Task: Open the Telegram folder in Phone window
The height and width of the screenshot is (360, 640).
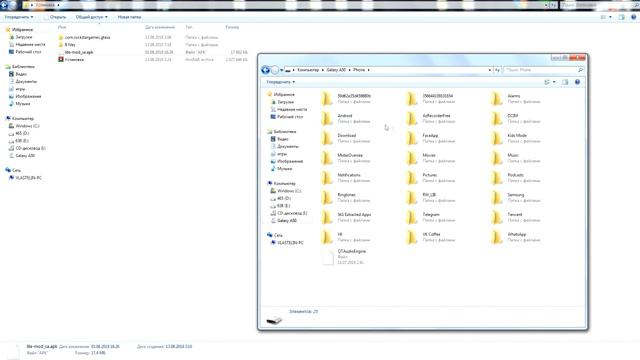Action: pyautogui.click(x=431, y=217)
